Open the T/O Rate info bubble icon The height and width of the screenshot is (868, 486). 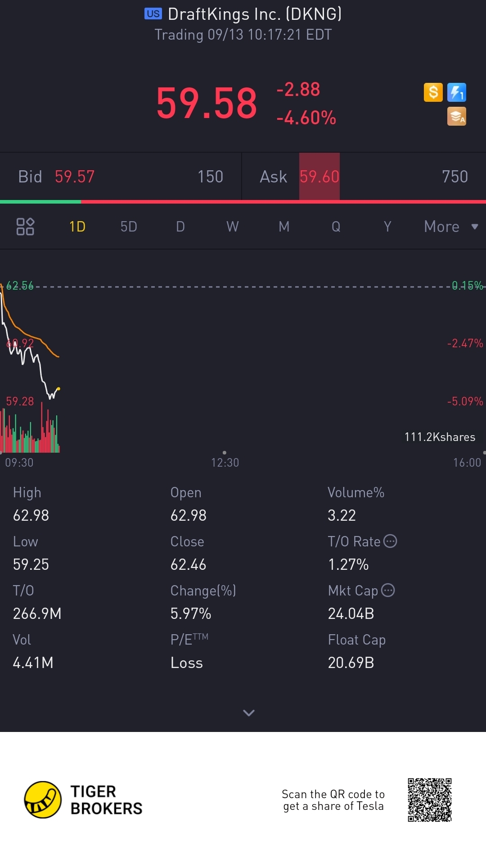(390, 541)
